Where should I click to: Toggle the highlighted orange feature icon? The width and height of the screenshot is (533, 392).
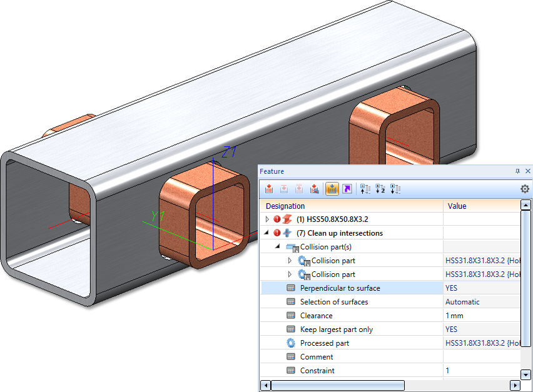click(332, 189)
